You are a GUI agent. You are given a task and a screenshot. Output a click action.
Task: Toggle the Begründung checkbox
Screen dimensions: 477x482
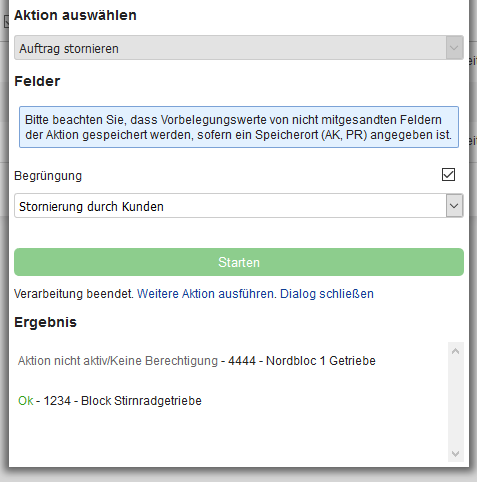coord(448,175)
